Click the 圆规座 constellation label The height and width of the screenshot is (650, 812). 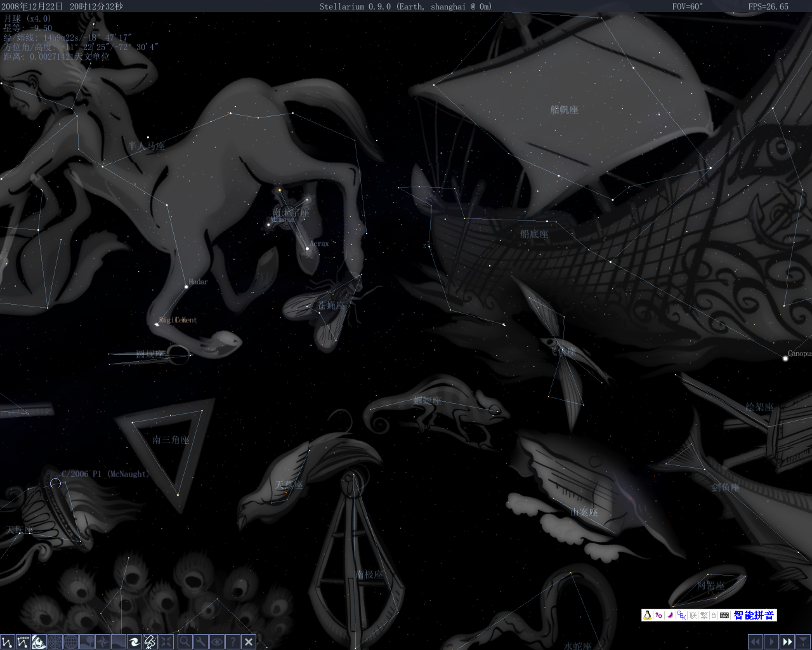[150, 354]
